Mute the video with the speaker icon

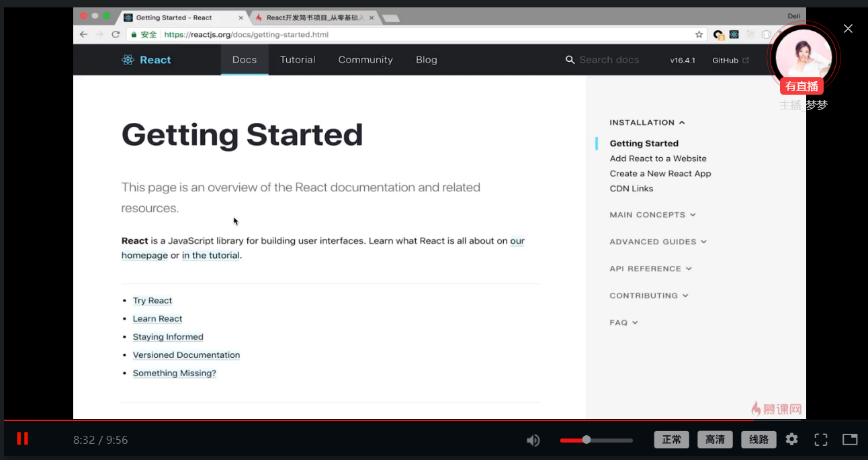533,440
